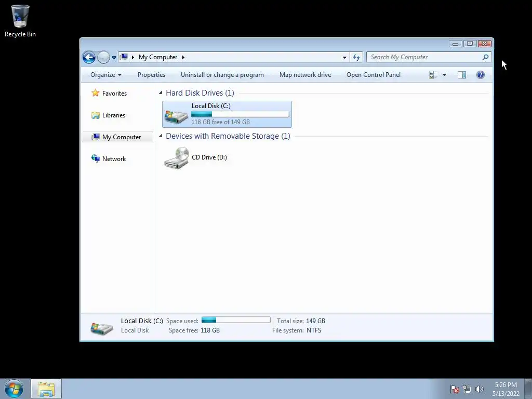Click the Windows Explorer taskbar button
532x399 pixels.
pos(46,389)
